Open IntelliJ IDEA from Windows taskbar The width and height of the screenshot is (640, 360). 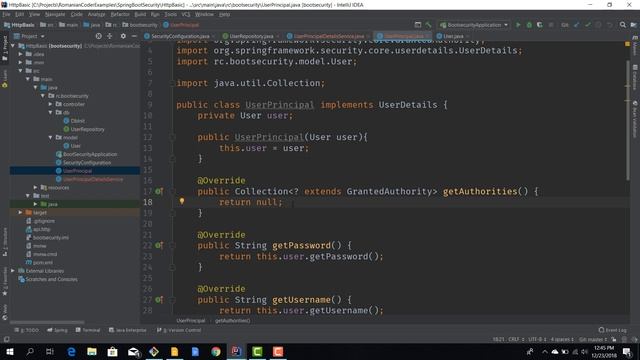pos(236,351)
